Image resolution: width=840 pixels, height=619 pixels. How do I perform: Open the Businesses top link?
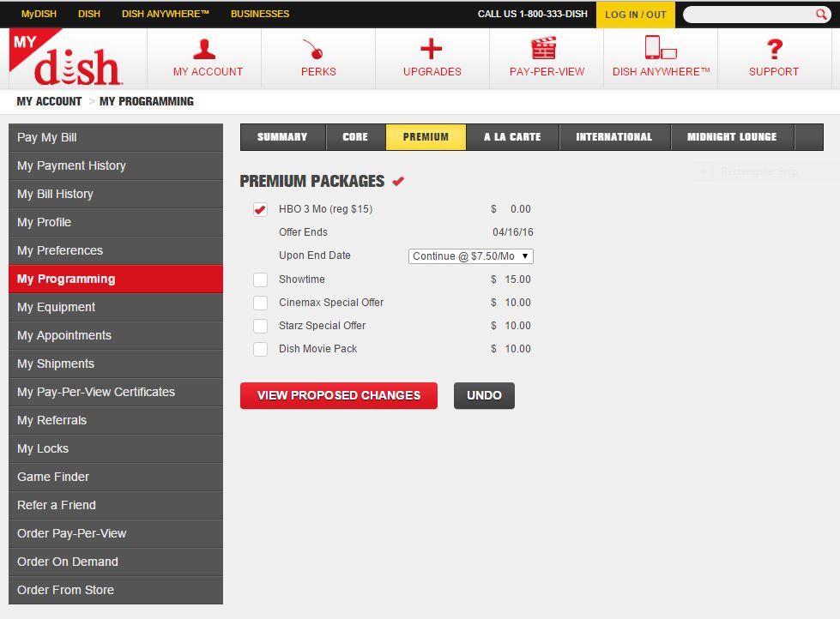point(260,14)
